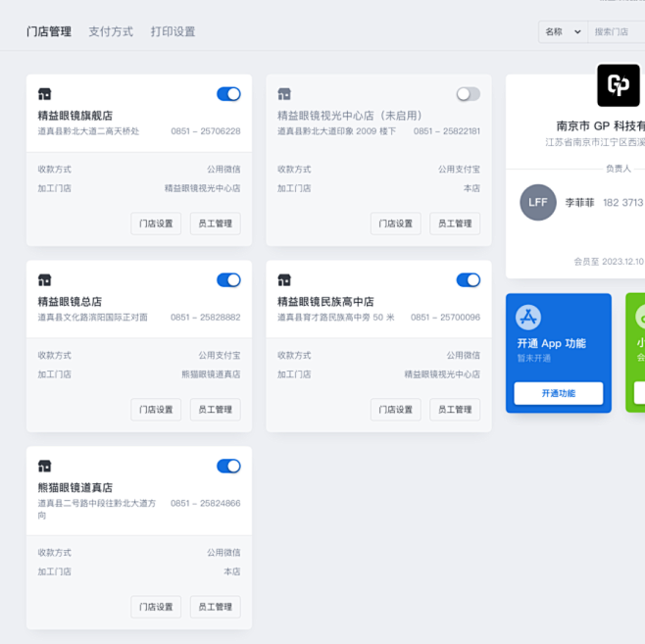Click the store icon on 熊猫眼镜道真店 card
This screenshot has height=644, width=645.
44,467
